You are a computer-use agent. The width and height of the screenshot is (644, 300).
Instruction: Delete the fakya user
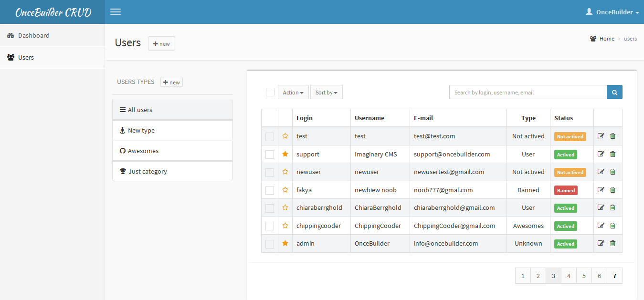(613, 190)
